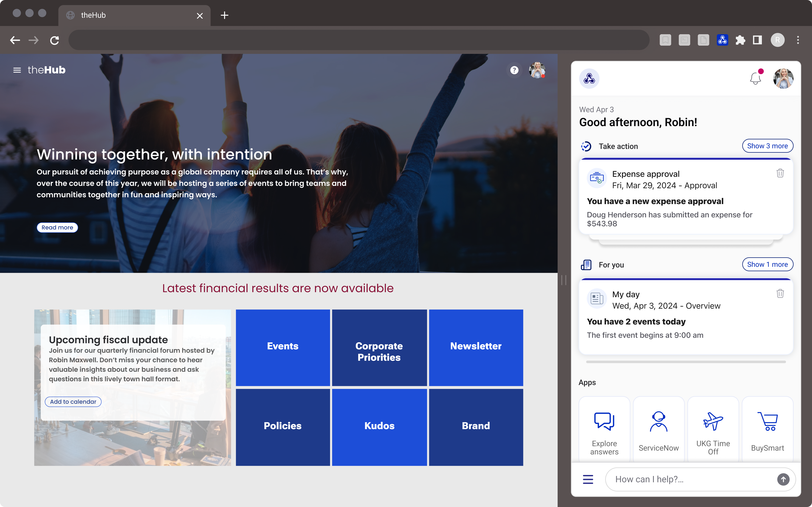Click Add to calendar button
The image size is (812, 507).
(x=73, y=401)
